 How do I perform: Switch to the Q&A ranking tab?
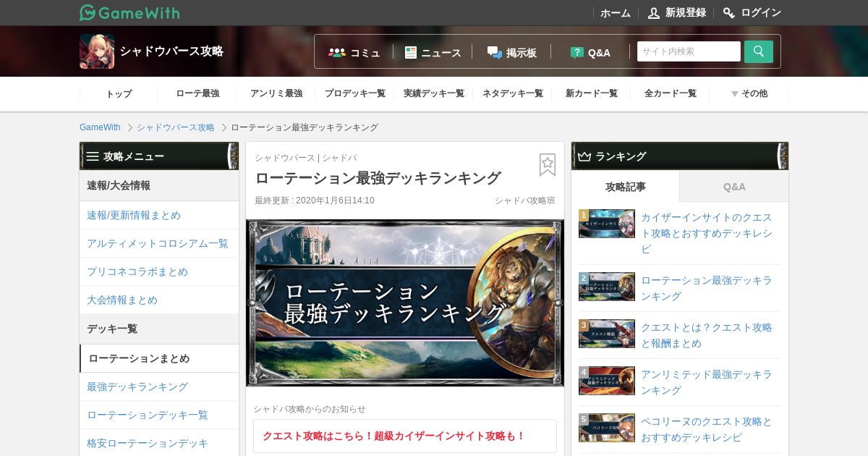click(x=734, y=187)
